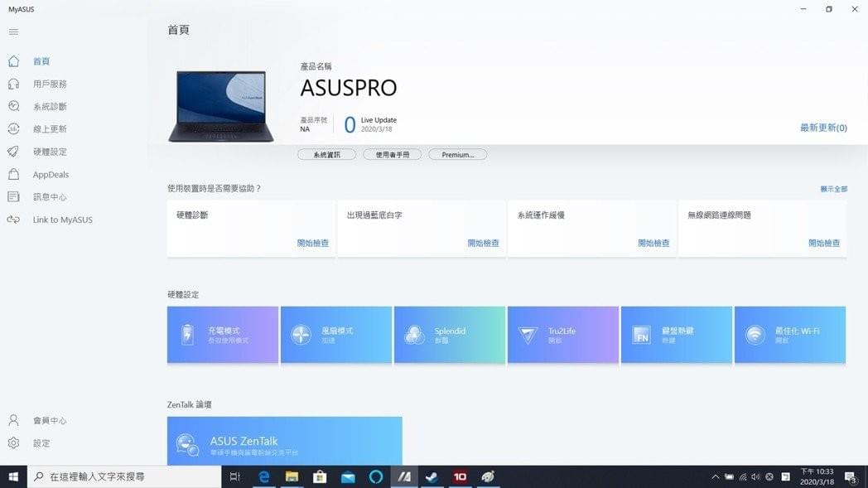Open 系統資訊 system information button
The width and height of the screenshot is (868, 488).
(x=326, y=155)
